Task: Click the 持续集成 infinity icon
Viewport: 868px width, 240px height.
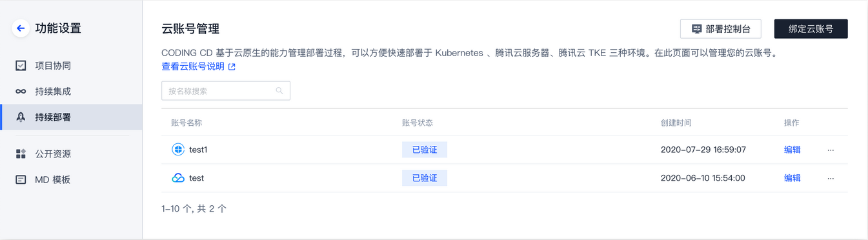Action: click(x=21, y=92)
